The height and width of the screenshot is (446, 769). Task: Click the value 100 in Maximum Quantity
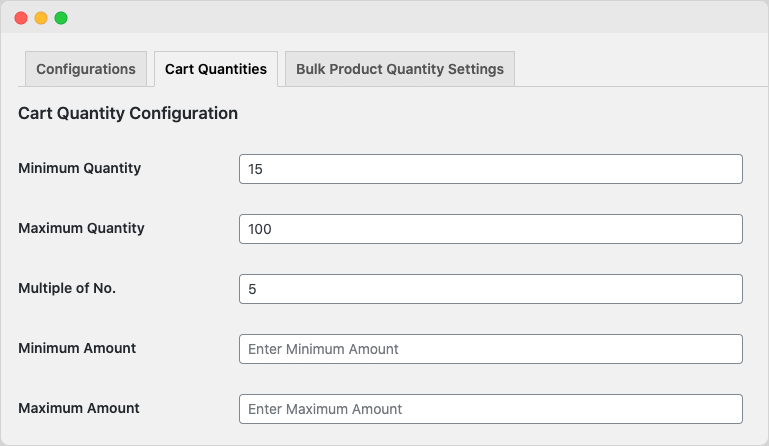click(x=260, y=229)
